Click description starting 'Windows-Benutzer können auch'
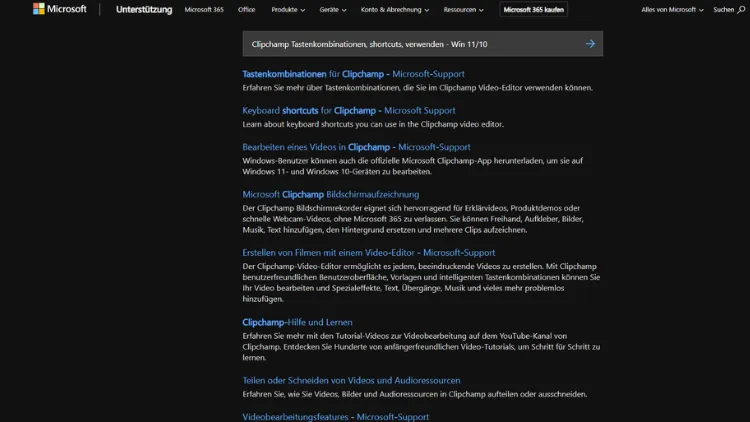Image resolution: width=750 pixels, height=422 pixels. click(412, 166)
